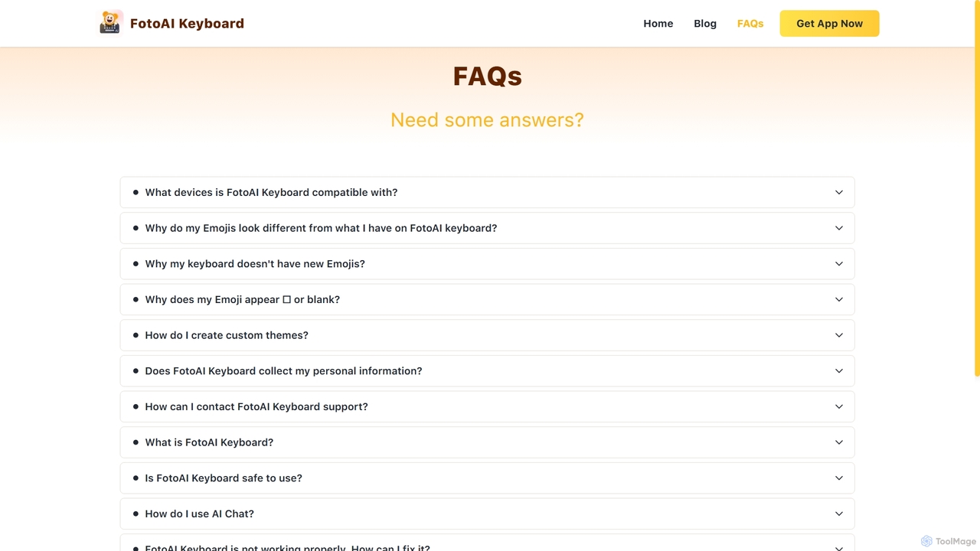Screen dimensions: 980x551
Task: Expand chevron for collect personal information question
Action: coord(839,370)
